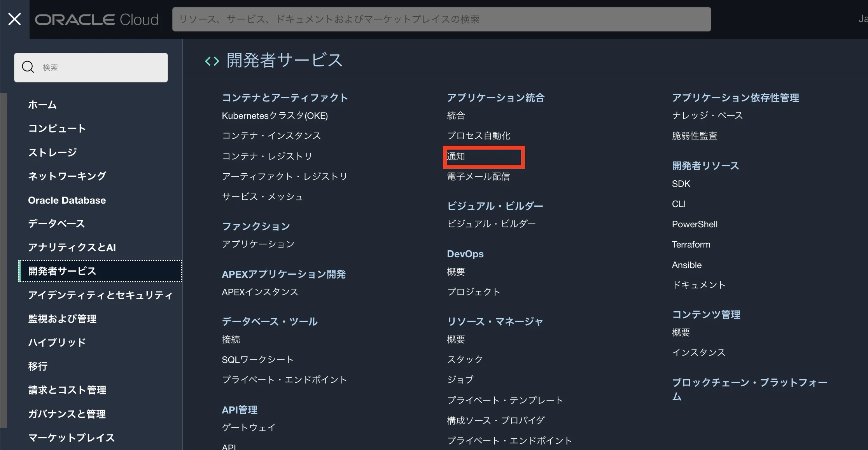Image resolution: width=868 pixels, height=450 pixels.
Task: Open サービス・メッシュ link
Action: pyautogui.click(x=262, y=197)
